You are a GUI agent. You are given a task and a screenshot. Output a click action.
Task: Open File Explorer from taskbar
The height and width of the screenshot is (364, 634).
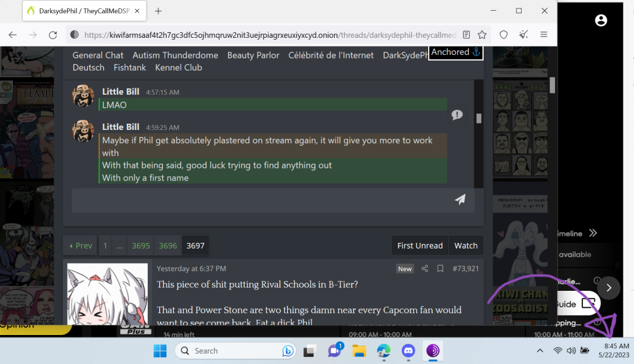pos(359,351)
